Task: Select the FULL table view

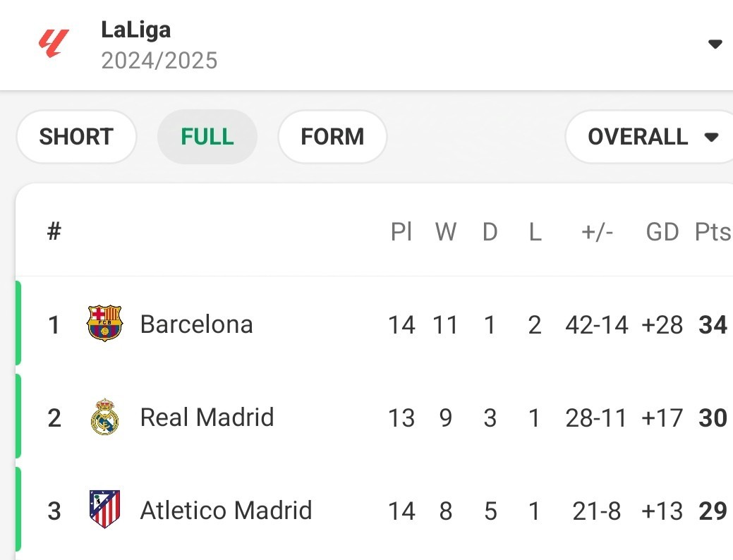Action: (x=207, y=137)
